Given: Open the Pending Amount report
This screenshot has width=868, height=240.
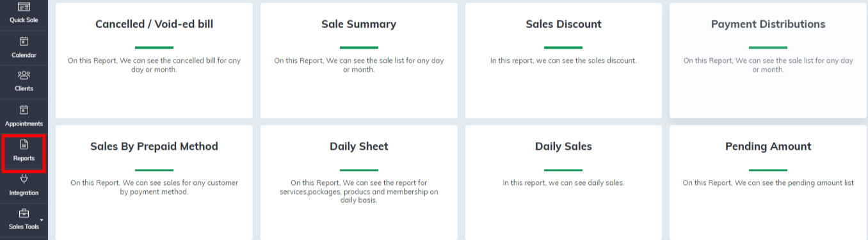Looking at the screenshot, I should (768, 182).
